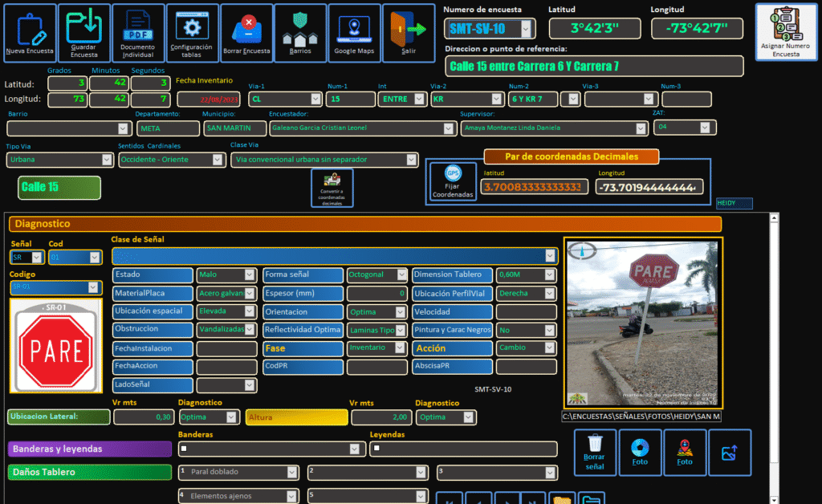Launch Google Maps from the toolbar
This screenshot has width=822, height=504.
coord(354,33)
